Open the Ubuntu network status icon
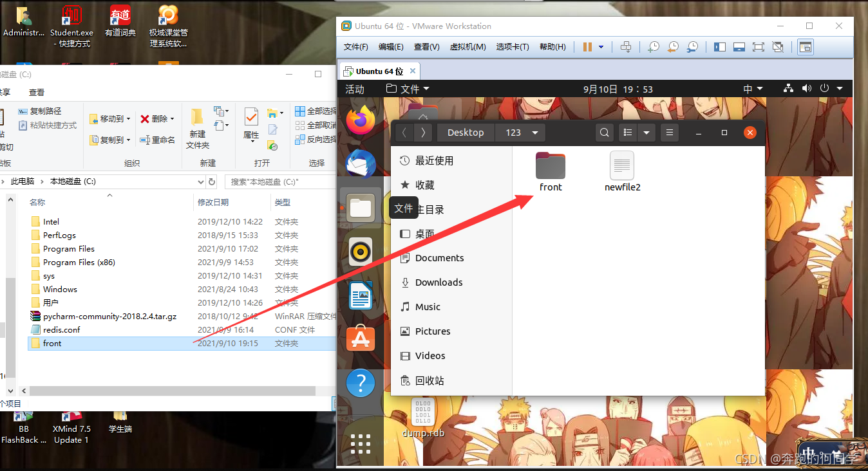 pyautogui.click(x=788, y=89)
